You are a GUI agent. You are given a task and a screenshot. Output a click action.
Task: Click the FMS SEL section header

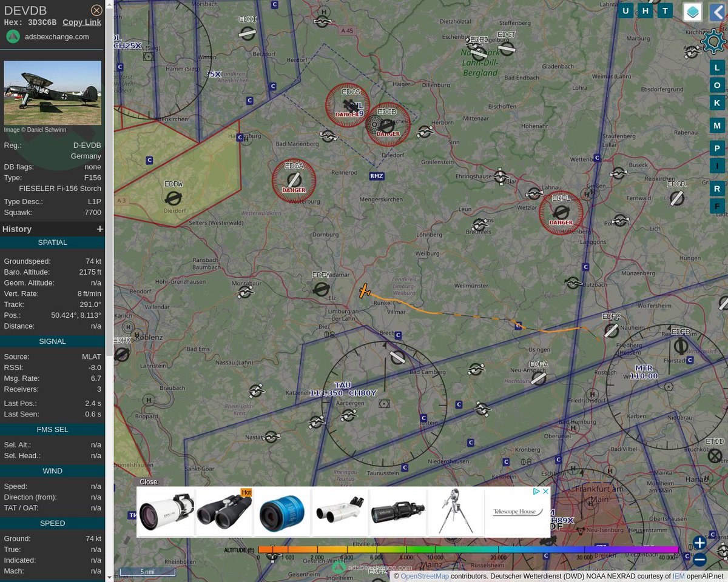(x=53, y=429)
